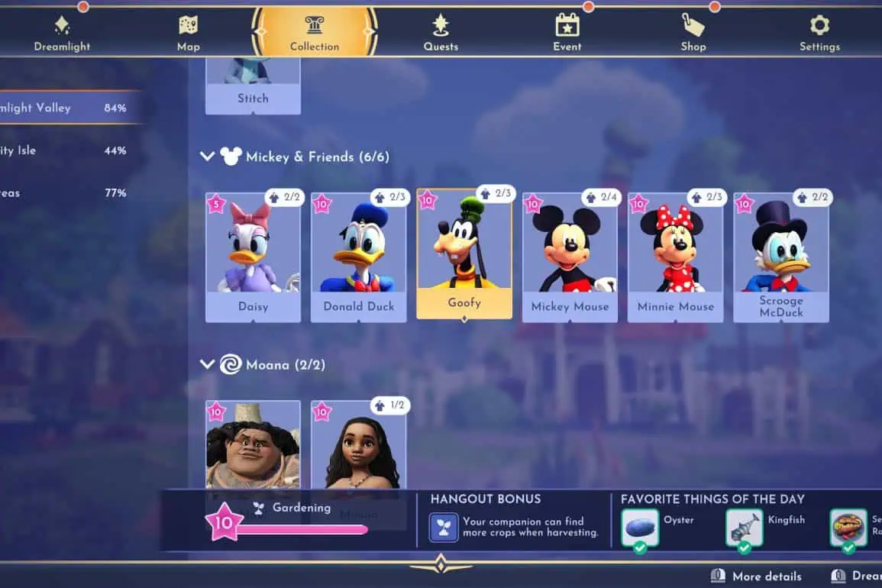This screenshot has width=882, height=588.
Task: Click Mickey Mouse's 2/4 outfit counter
Action: [x=602, y=198]
